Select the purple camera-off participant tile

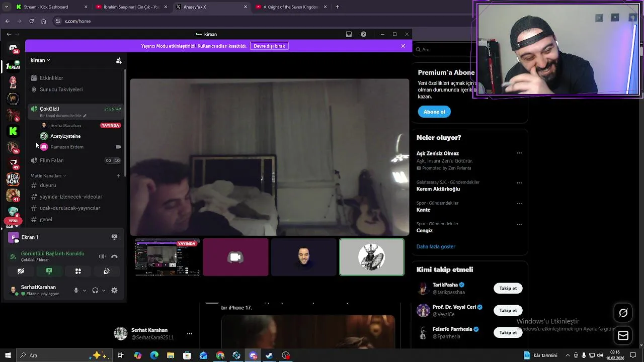pyautogui.click(x=235, y=257)
